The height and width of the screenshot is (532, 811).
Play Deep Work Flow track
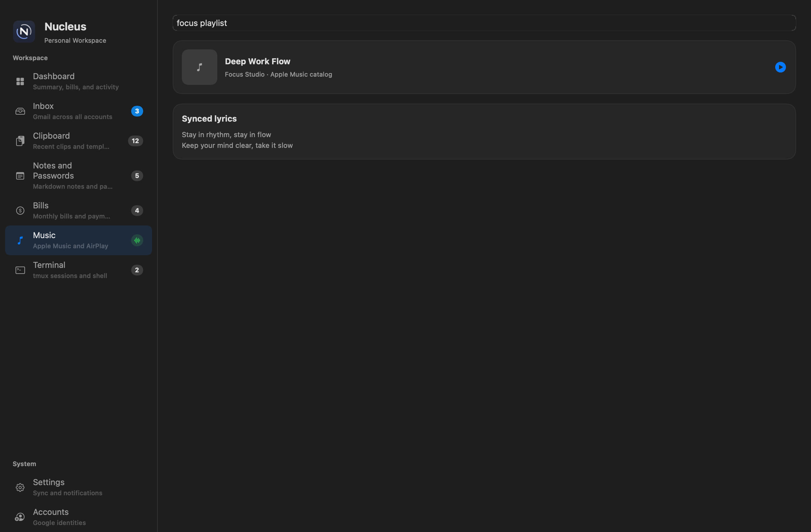tap(780, 67)
